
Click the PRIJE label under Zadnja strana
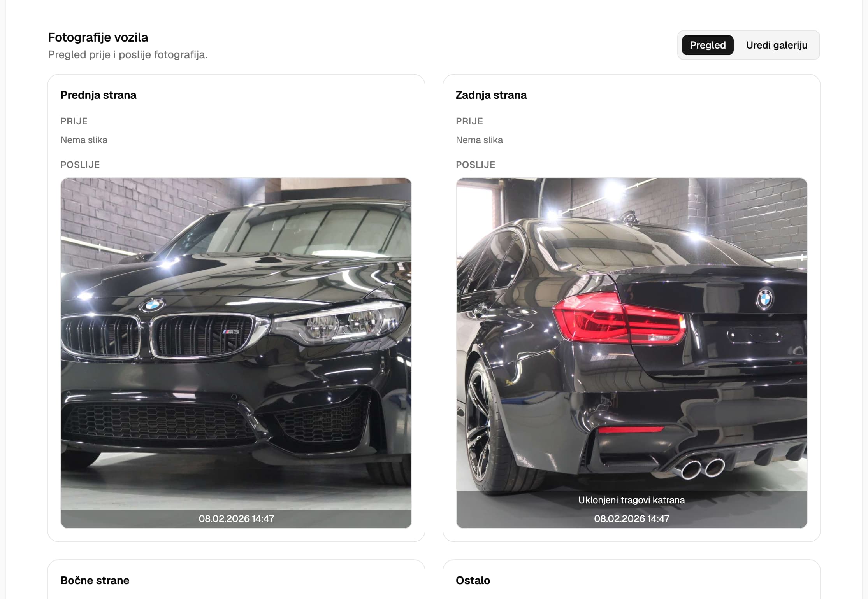tap(469, 121)
